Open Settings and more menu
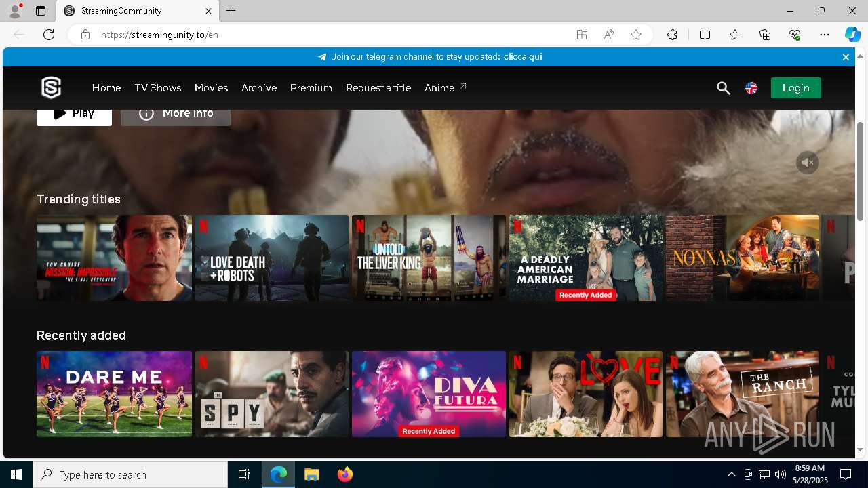The width and height of the screenshot is (868, 488). [825, 35]
